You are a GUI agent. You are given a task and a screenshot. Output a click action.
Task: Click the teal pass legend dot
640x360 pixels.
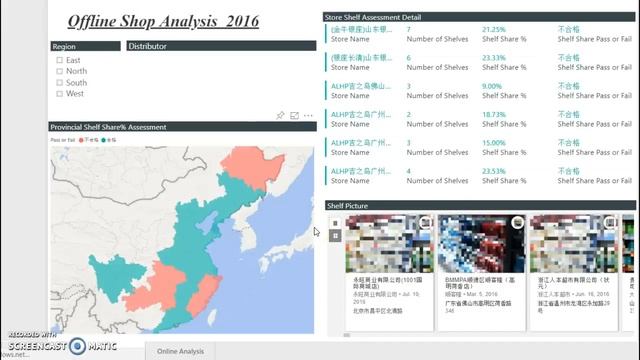point(104,140)
